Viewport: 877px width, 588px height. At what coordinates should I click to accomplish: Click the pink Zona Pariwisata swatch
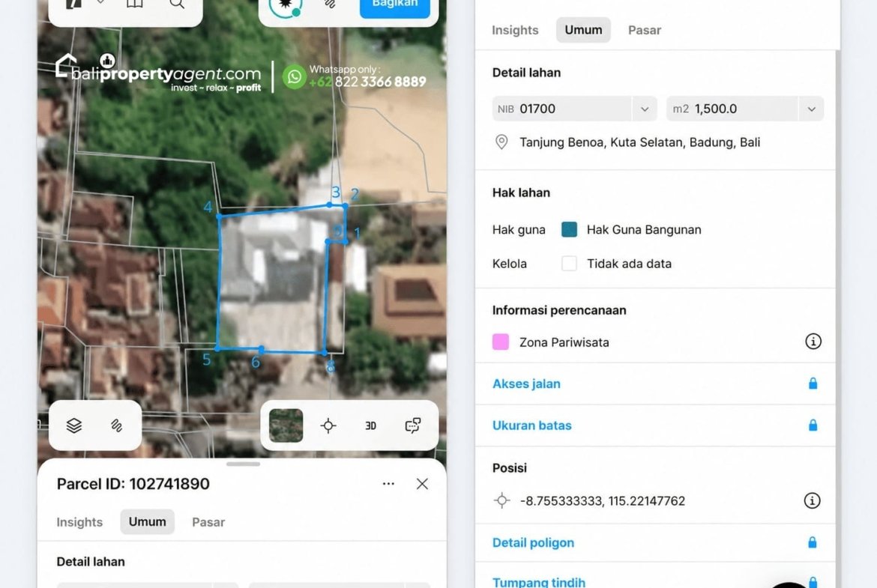(x=501, y=342)
